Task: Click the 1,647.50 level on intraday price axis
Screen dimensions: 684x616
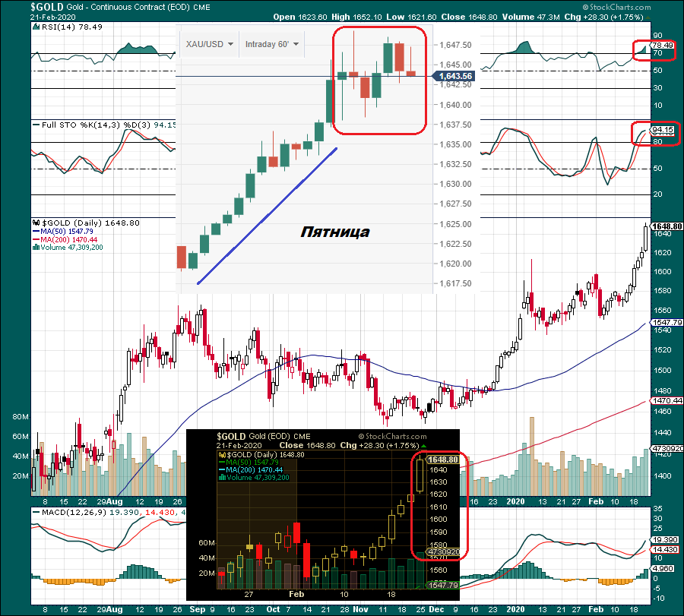Action: pyautogui.click(x=455, y=45)
